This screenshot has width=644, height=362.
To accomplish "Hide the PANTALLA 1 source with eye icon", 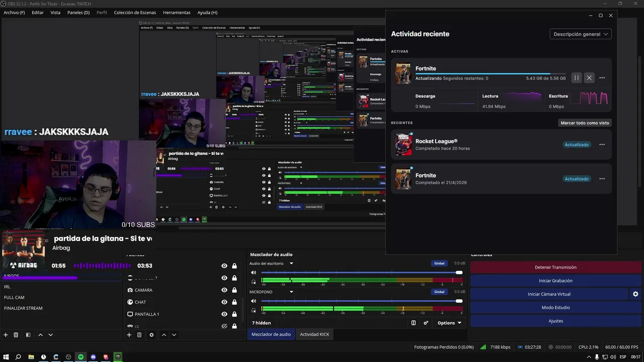I will point(224,314).
